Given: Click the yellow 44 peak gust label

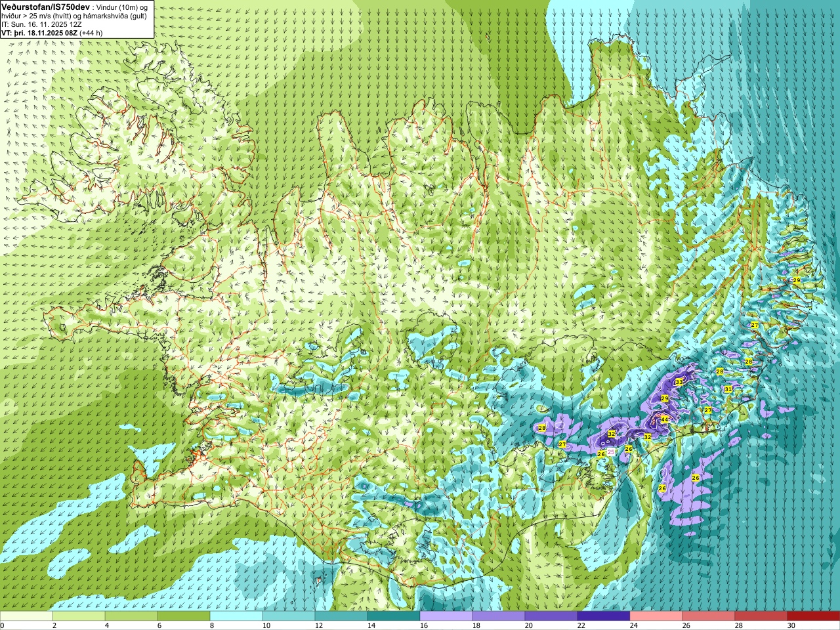Looking at the screenshot, I should pyautogui.click(x=664, y=419).
